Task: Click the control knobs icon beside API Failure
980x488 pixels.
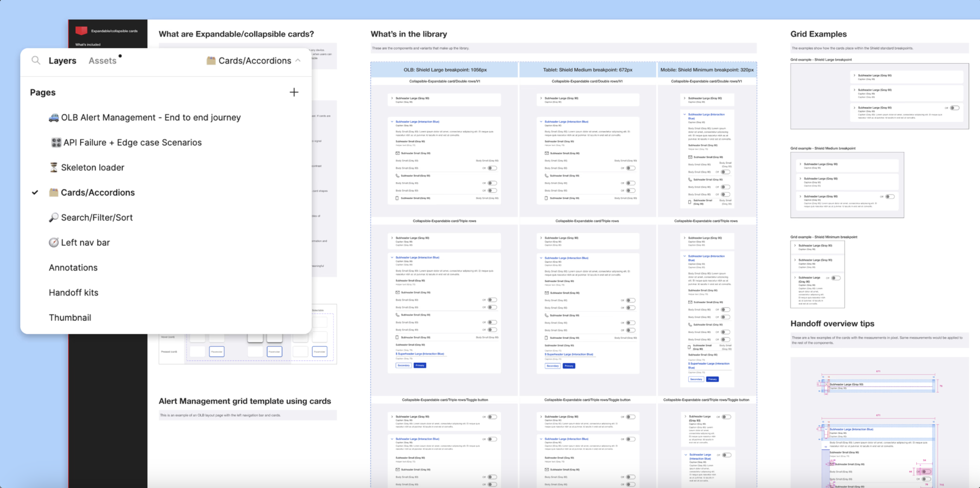Action: (x=56, y=143)
